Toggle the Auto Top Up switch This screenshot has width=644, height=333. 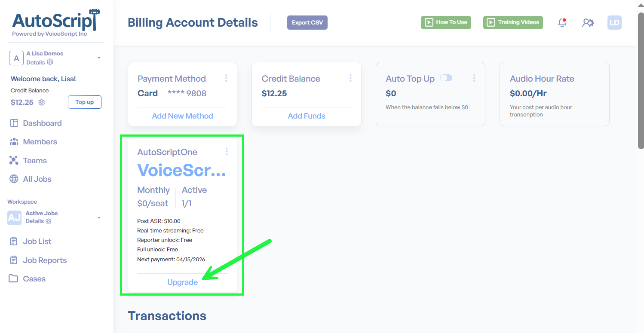(x=446, y=78)
